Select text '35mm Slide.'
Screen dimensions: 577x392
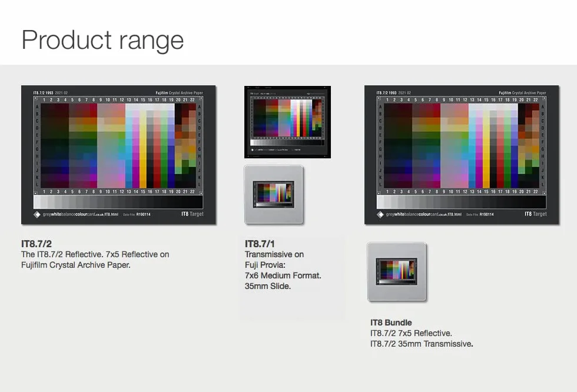tap(268, 286)
